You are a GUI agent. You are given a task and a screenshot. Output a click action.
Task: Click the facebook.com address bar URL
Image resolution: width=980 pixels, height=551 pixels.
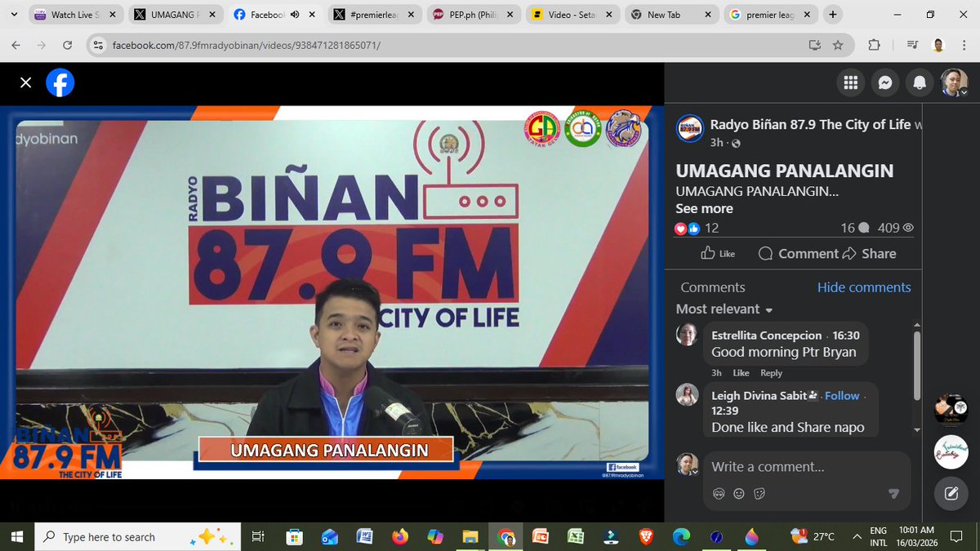247,45
